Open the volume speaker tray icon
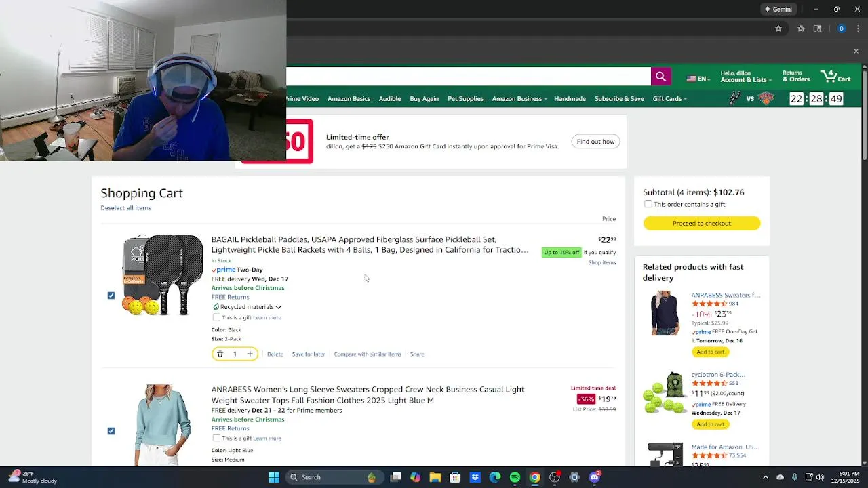 820,477
